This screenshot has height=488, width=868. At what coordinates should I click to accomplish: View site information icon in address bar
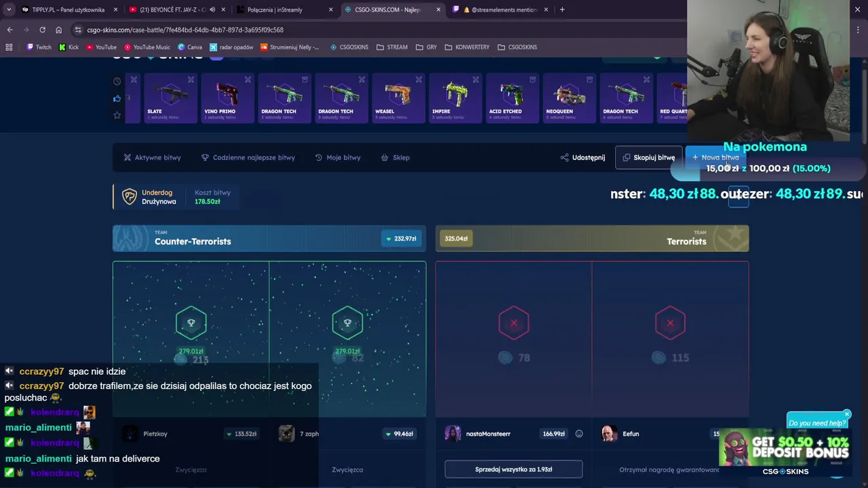[x=78, y=30]
